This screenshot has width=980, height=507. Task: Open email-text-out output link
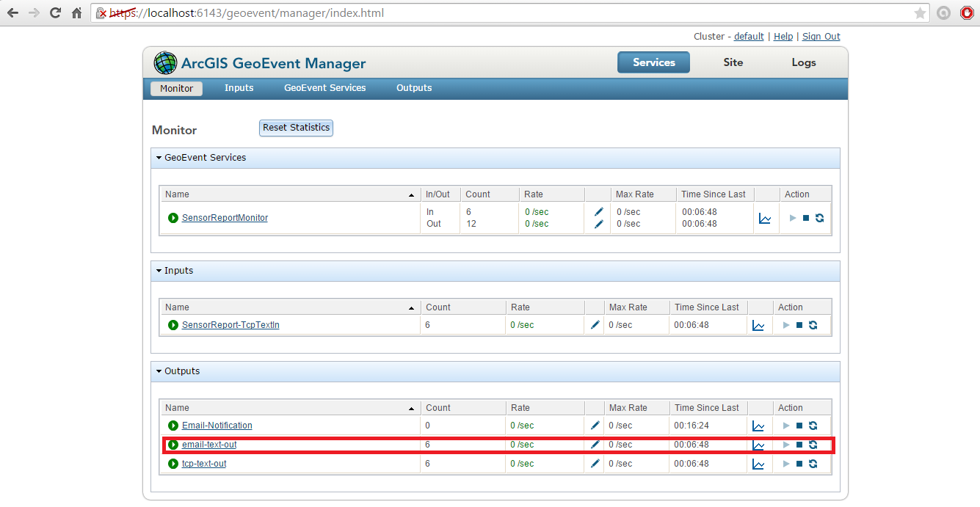(209, 445)
